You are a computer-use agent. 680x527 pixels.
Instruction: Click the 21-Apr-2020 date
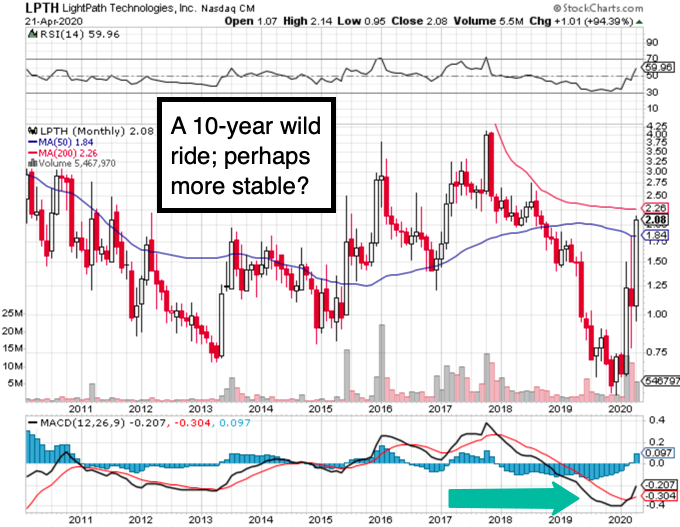click(x=54, y=21)
